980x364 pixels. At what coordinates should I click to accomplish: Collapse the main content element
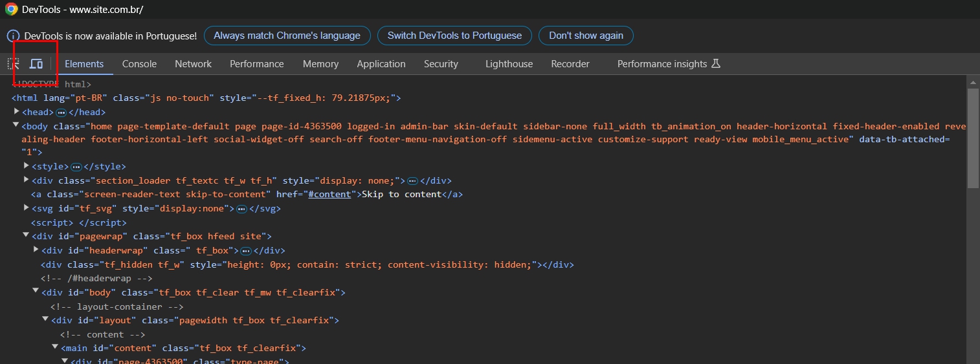[x=56, y=347]
